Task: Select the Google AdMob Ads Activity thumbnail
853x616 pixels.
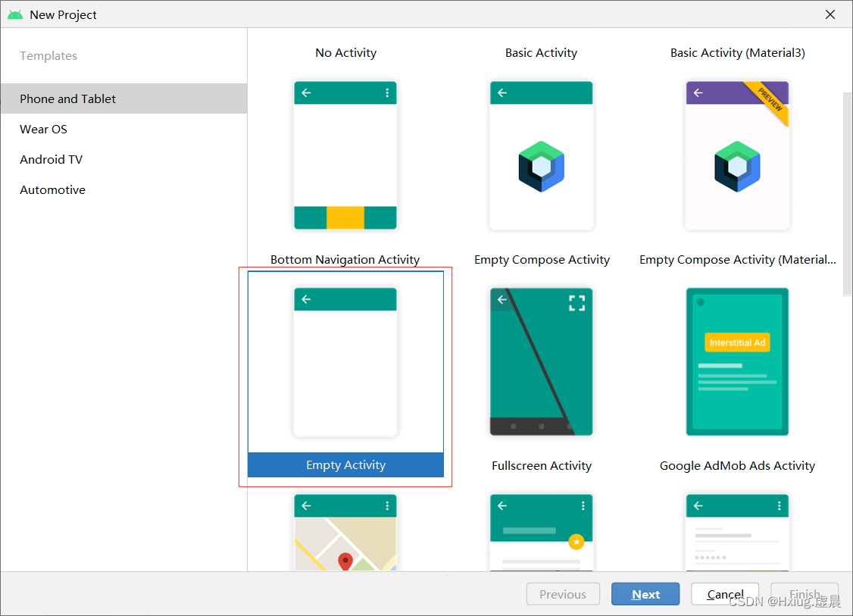Action: (737, 362)
